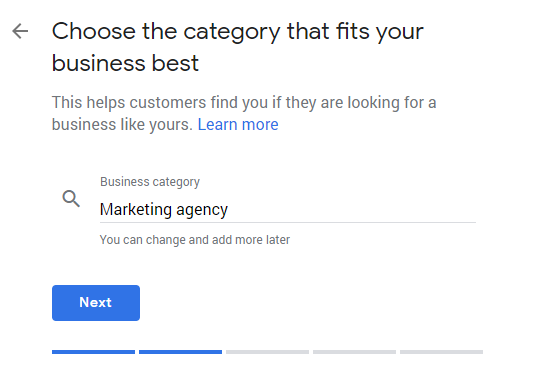Focus the Business category input field
The image size is (534, 374).
[x=288, y=209]
